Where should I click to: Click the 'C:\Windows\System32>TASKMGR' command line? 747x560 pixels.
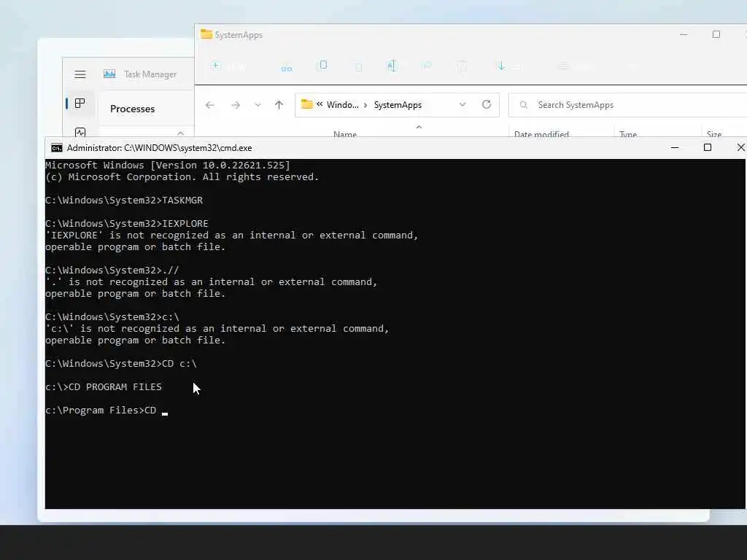[124, 200]
